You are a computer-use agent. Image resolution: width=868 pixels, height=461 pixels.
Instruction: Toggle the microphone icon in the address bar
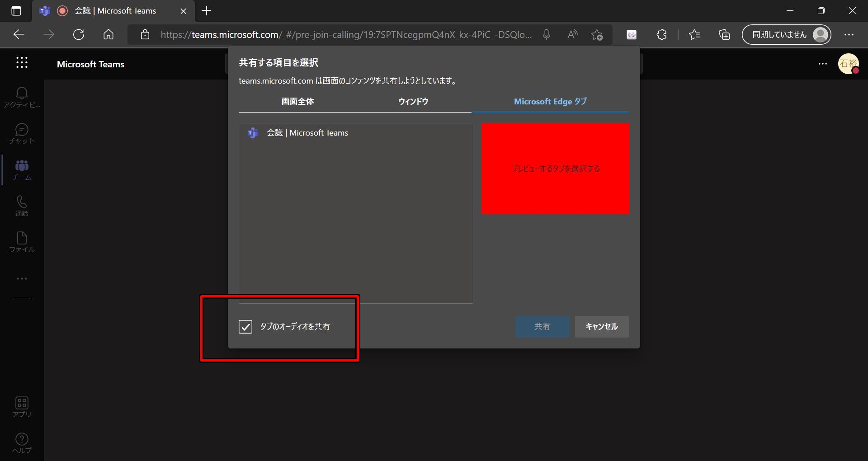547,34
